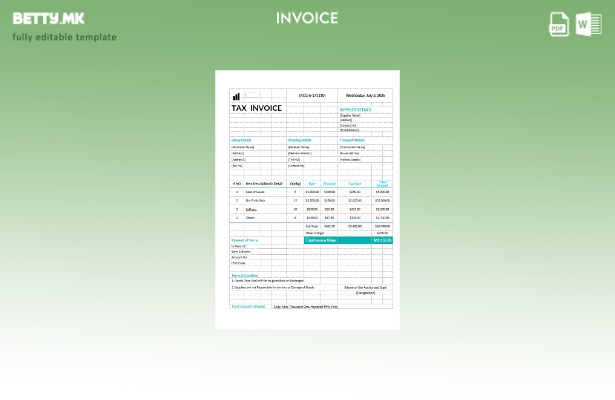Click the Billing Details section header
Image resolution: width=615 pixels, height=400 pixels.
pos(242,140)
